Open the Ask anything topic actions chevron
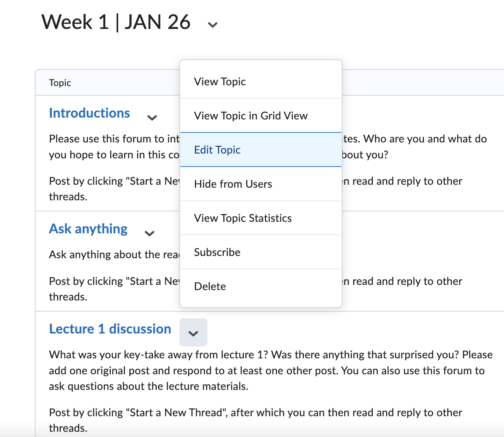504x437 pixels. tap(149, 234)
